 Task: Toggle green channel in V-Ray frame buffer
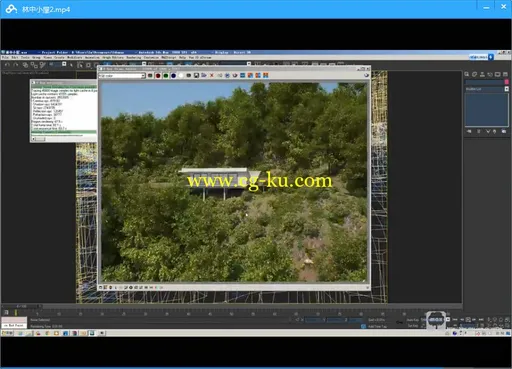(166, 76)
